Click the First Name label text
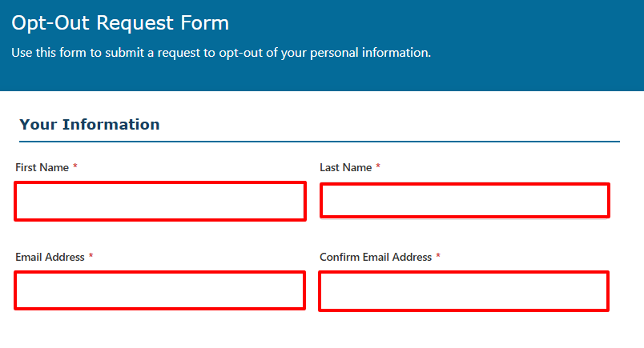The image size is (644, 348). 42,168
